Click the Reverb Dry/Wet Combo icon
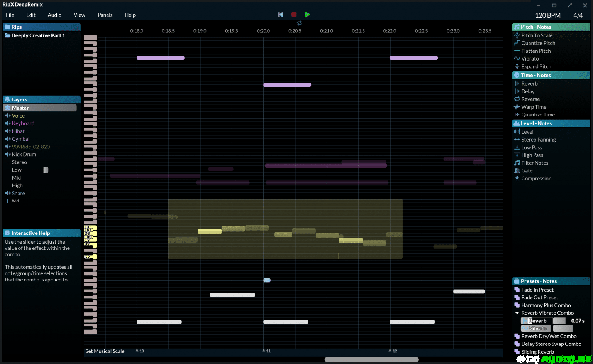This screenshot has width=593, height=364. (517, 336)
